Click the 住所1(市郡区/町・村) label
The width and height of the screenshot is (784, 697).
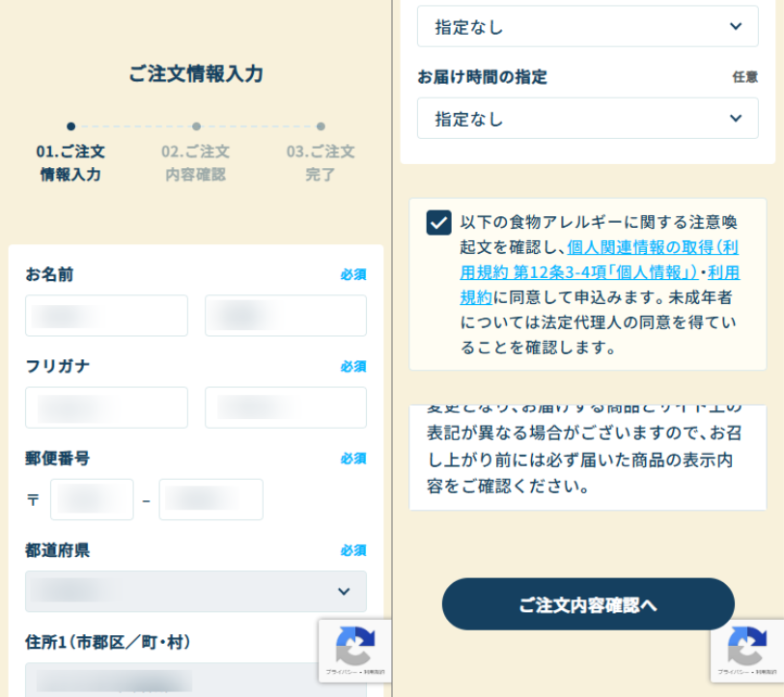coord(108,642)
